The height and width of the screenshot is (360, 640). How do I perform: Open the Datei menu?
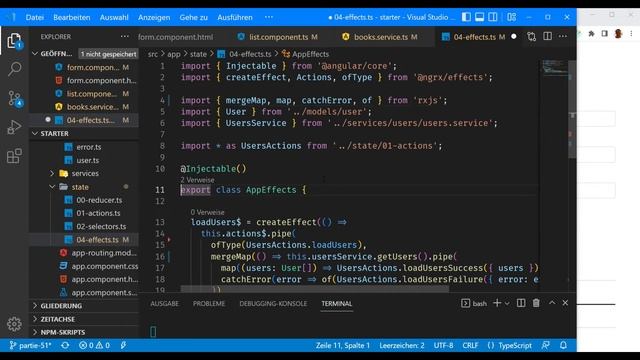pos(35,17)
